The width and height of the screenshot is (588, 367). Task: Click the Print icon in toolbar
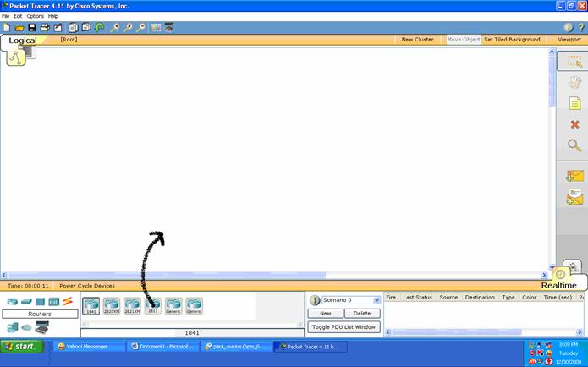click(x=45, y=27)
